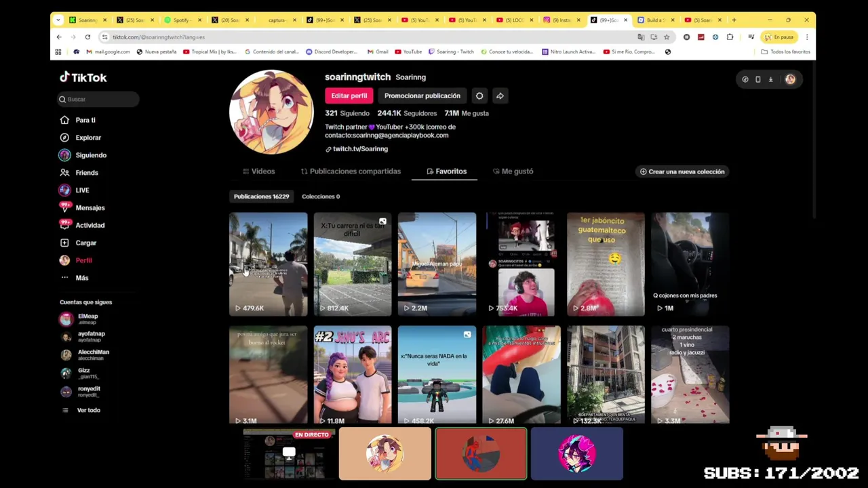Open video with 812.4K views

[353, 264]
